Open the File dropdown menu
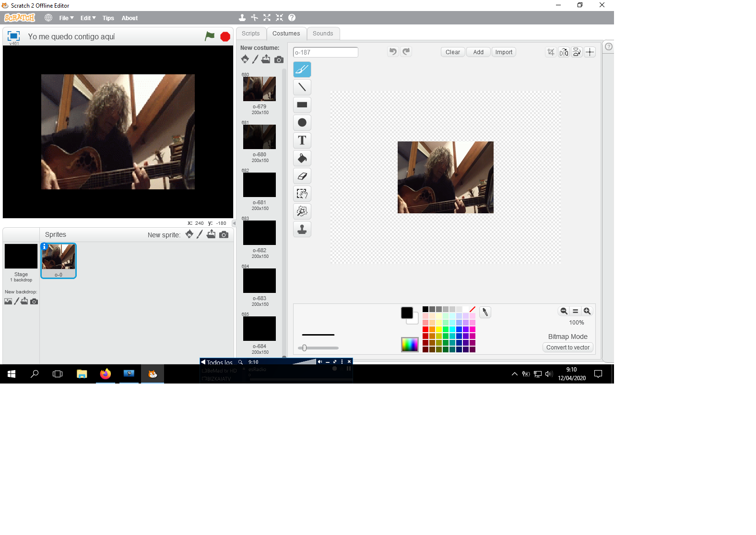The height and width of the screenshot is (535, 756). [66, 18]
